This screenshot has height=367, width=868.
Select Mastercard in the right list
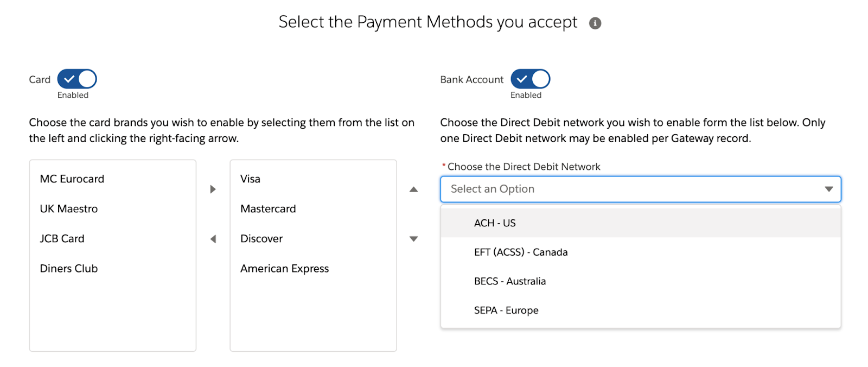click(268, 208)
